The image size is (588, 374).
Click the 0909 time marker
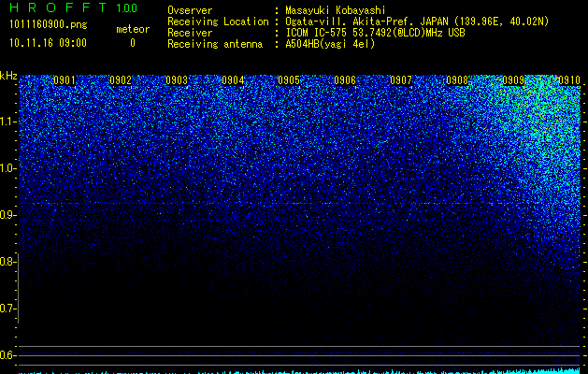pos(513,80)
